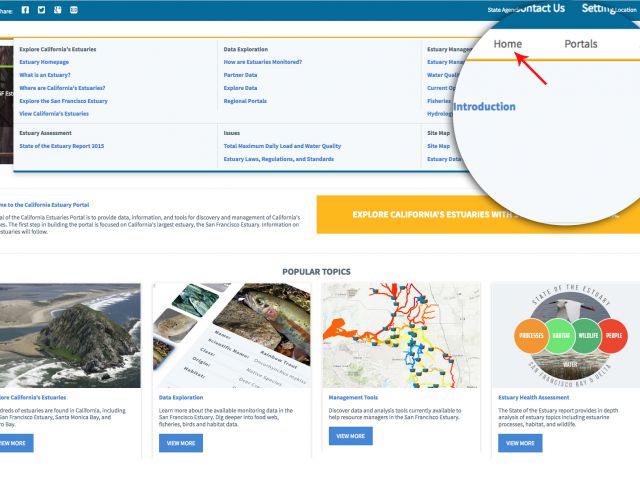Open the Morro Rock estuary photo
The image size is (640, 480).
(x=70, y=336)
